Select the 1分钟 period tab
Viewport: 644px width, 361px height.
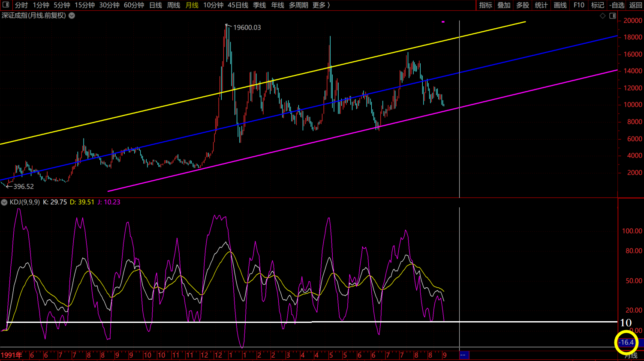click(x=41, y=5)
